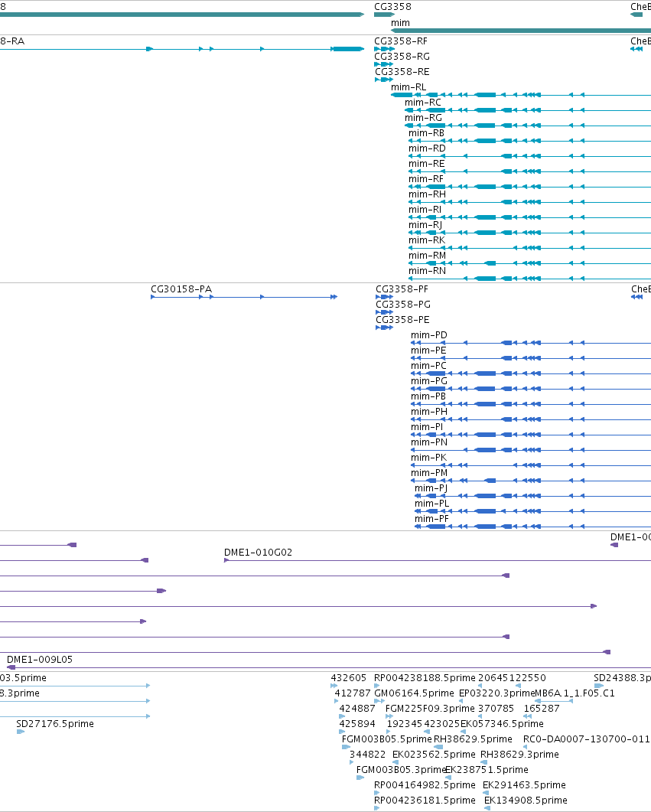
Task: Select the EK238751.5prime EST
Action: [x=487, y=770]
